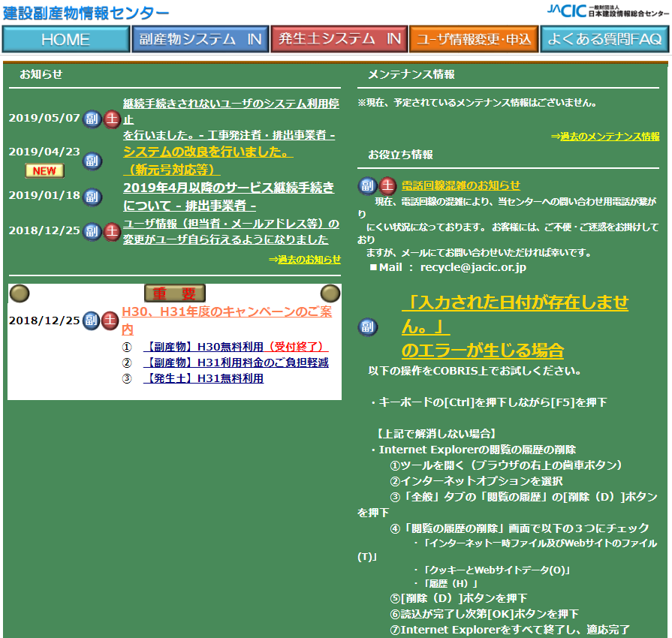
Task: Click the JACIC logo in the header
Action: tap(608, 11)
